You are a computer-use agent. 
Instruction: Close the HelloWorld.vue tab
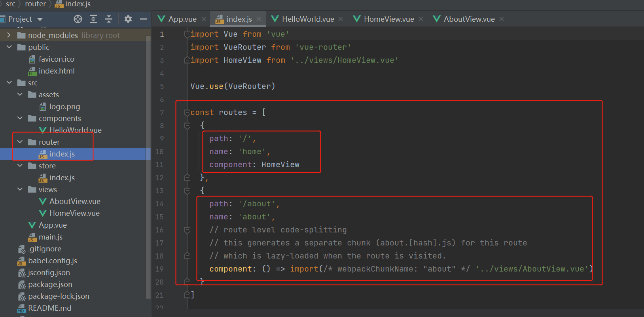[341, 19]
